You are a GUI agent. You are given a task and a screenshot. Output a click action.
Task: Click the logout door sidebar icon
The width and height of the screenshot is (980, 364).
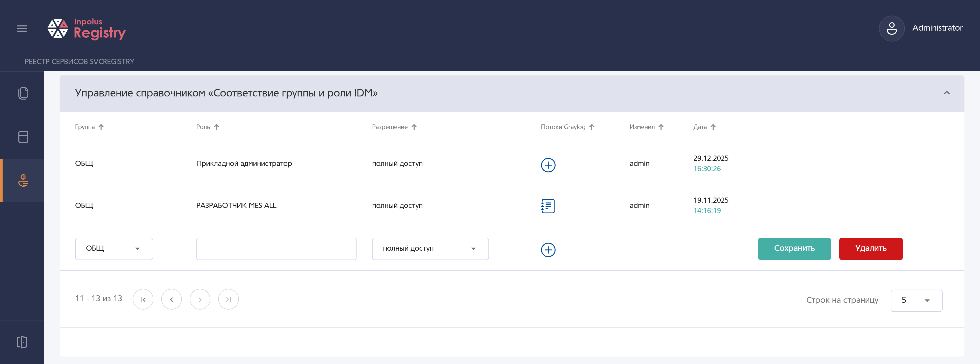coord(22,342)
